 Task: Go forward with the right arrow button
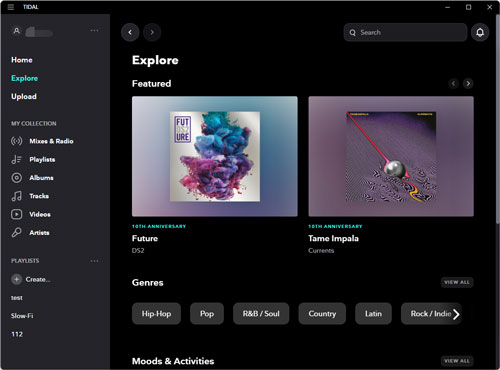(152, 32)
